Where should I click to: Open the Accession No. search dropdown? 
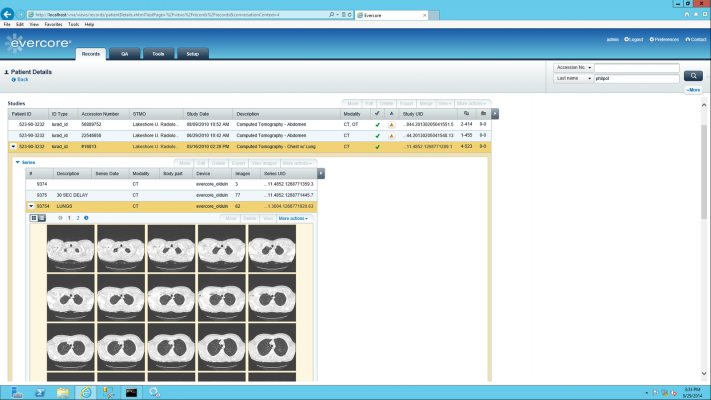572,68
